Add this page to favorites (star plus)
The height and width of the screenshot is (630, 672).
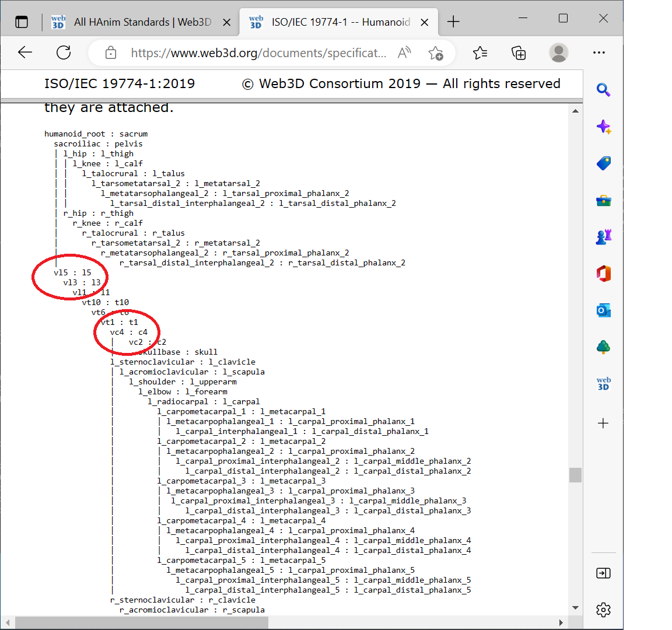click(x=435, y=53)
